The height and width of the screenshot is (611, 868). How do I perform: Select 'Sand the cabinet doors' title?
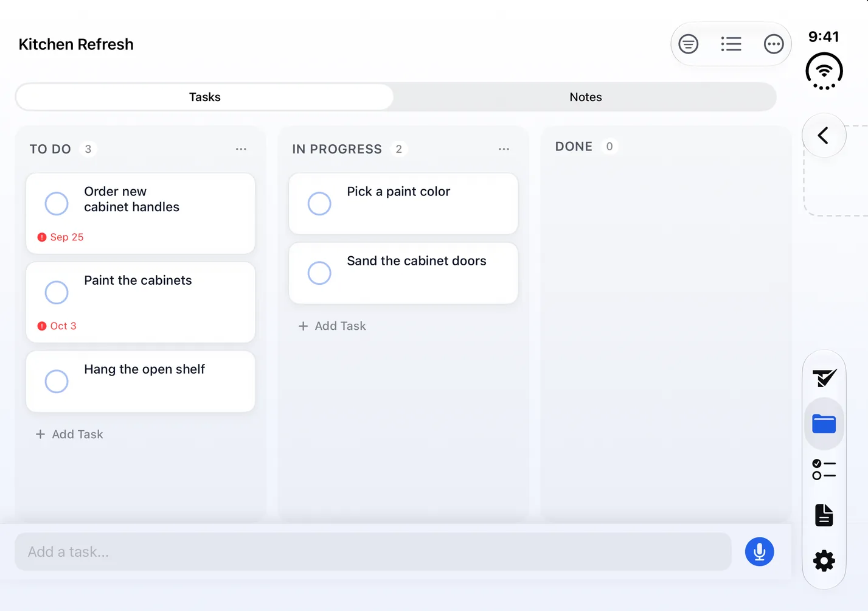click(x=417, y=261)
